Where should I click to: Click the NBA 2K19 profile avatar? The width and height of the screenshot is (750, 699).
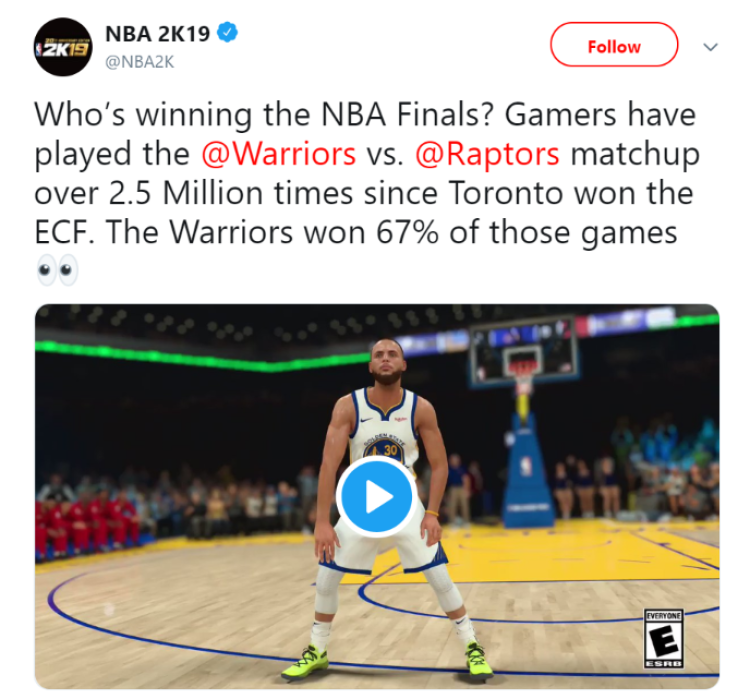(63, 47)
